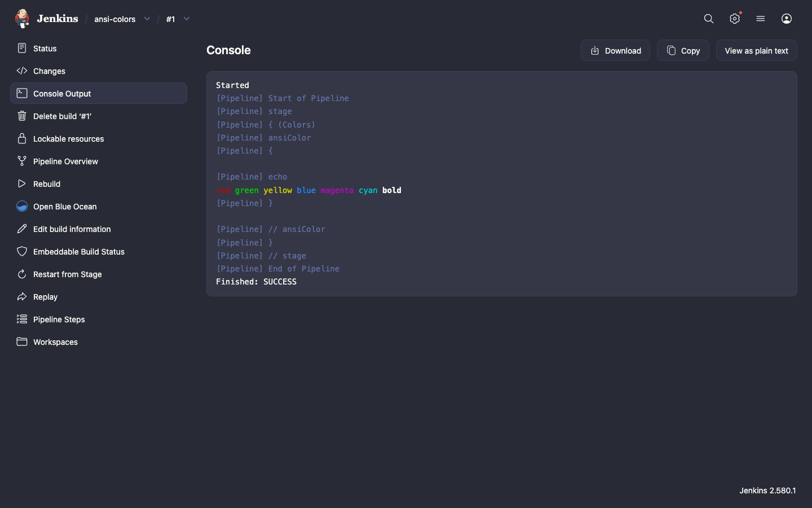Select Restart from Stage
812x508 pixels.
[99, 274]
